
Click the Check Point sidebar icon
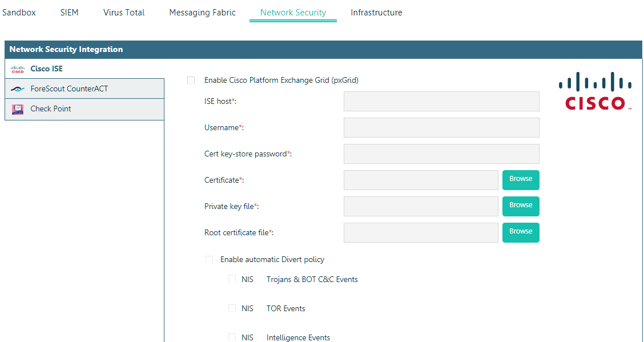coord(18,109)
